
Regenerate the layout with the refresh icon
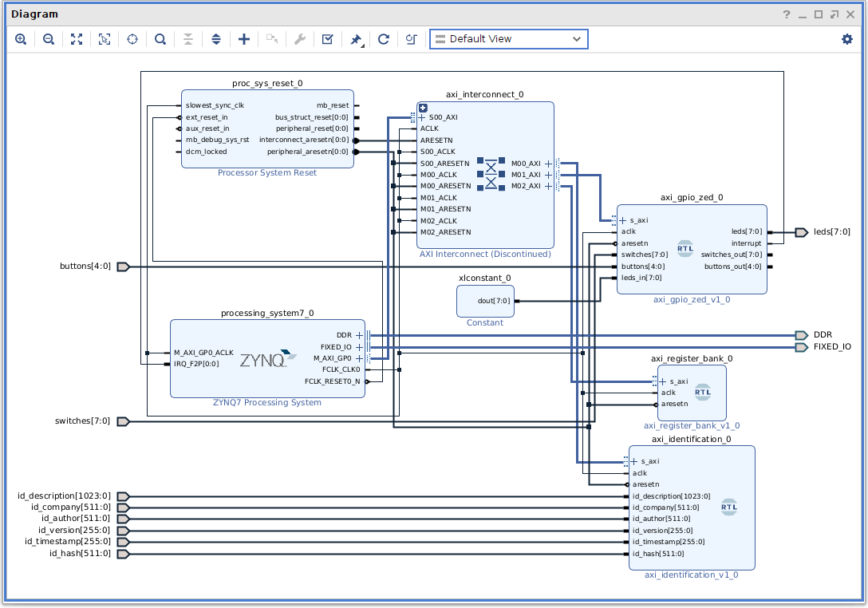(383, 39)
